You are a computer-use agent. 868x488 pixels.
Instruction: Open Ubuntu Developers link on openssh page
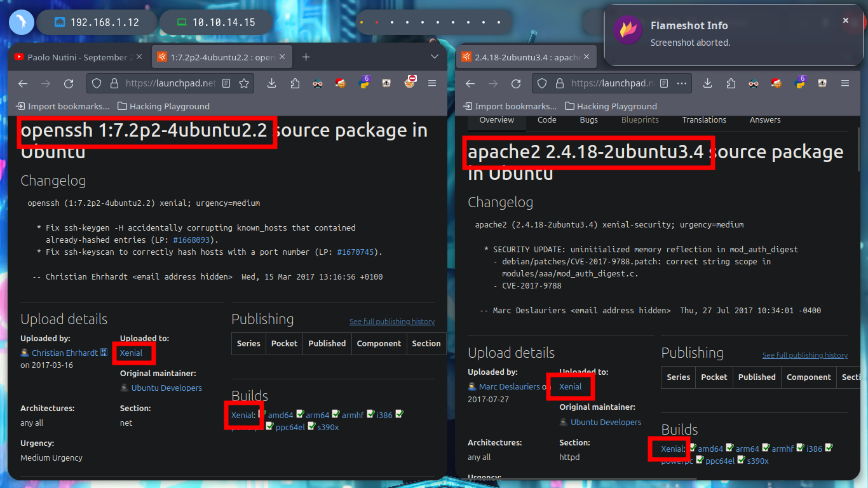(166, 388)
